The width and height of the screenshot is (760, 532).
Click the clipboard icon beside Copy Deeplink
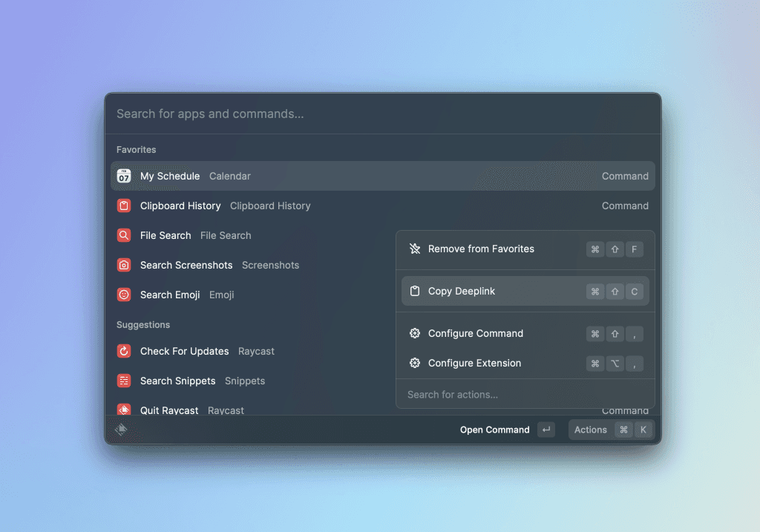coord(414,291)
